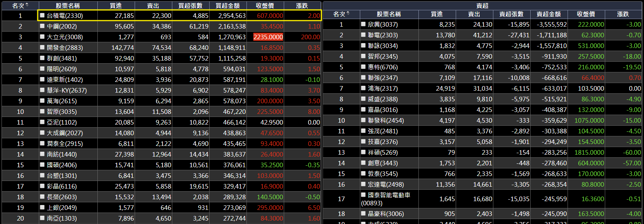This screenshot has height=224, width=644.
Task: Open the 聯發科(2454) stock name
Action: point(386,120)
